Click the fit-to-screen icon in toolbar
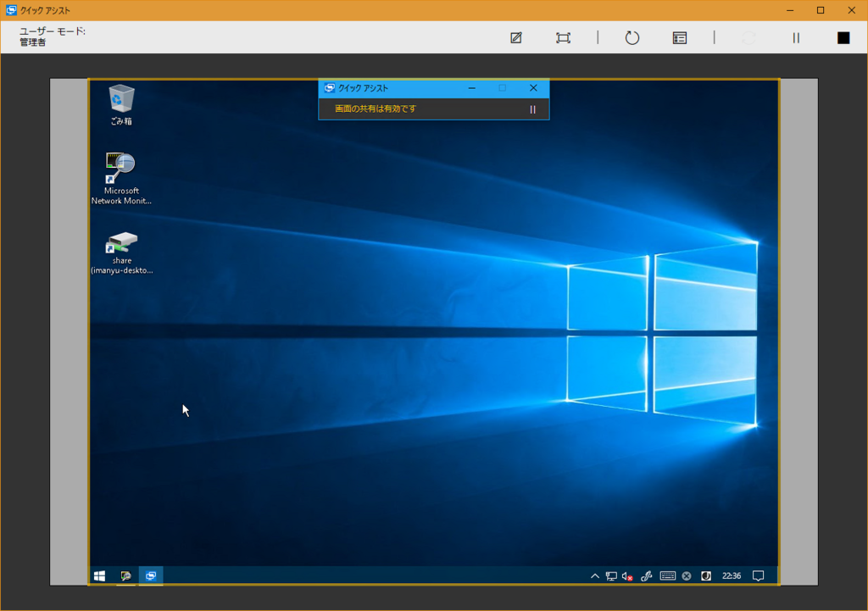Viewport: 868px width, 611px height. click(x=563, y=37)
